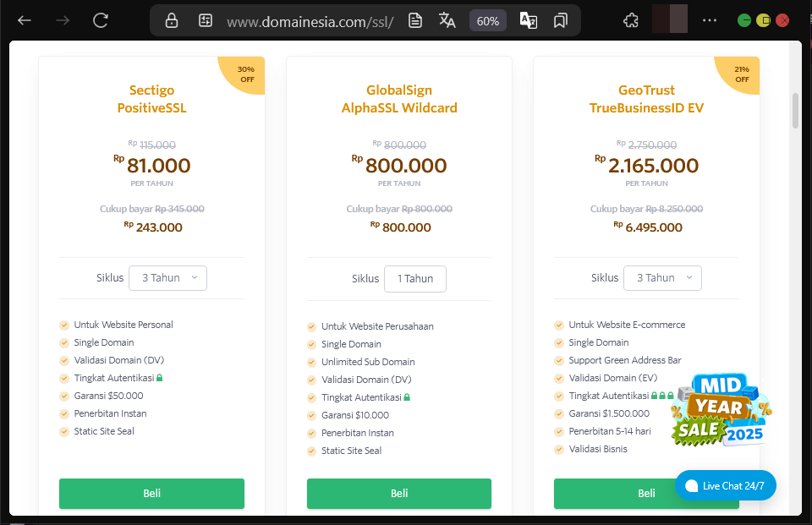Expand Siklus dropdown for GeoTrust TrueBusinessID EV
The height and width of the screenshot is (525, 812).
[662, 277]
